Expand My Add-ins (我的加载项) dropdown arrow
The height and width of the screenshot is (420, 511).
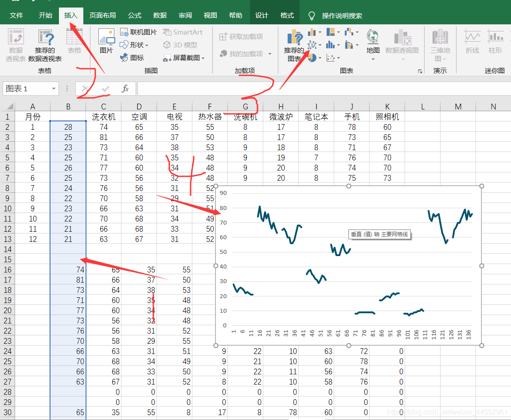(270, 54)
